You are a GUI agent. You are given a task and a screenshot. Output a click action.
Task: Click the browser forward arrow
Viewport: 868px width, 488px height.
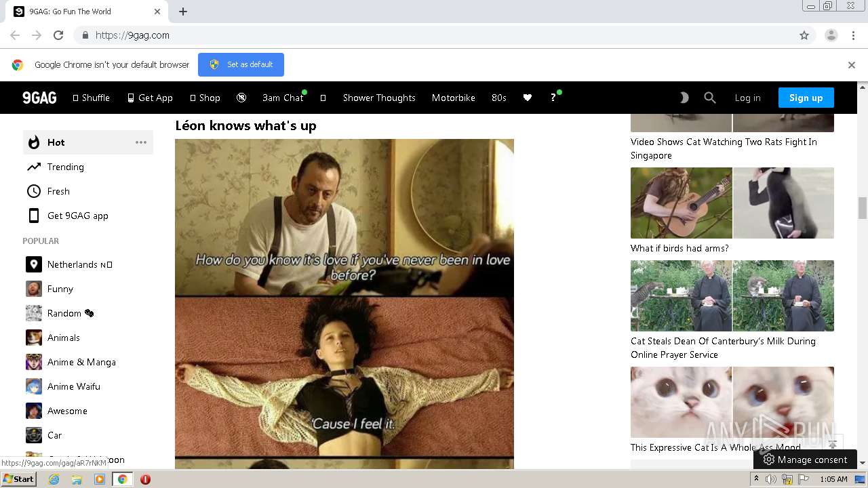click(x=37, y=35)
